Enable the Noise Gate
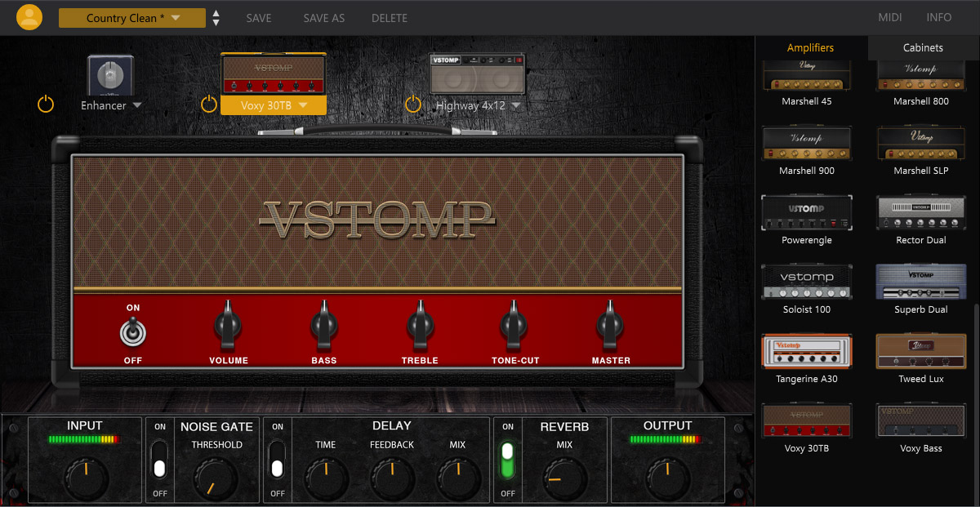The width and height of the screenshot is (980, 507). [159, 460]
